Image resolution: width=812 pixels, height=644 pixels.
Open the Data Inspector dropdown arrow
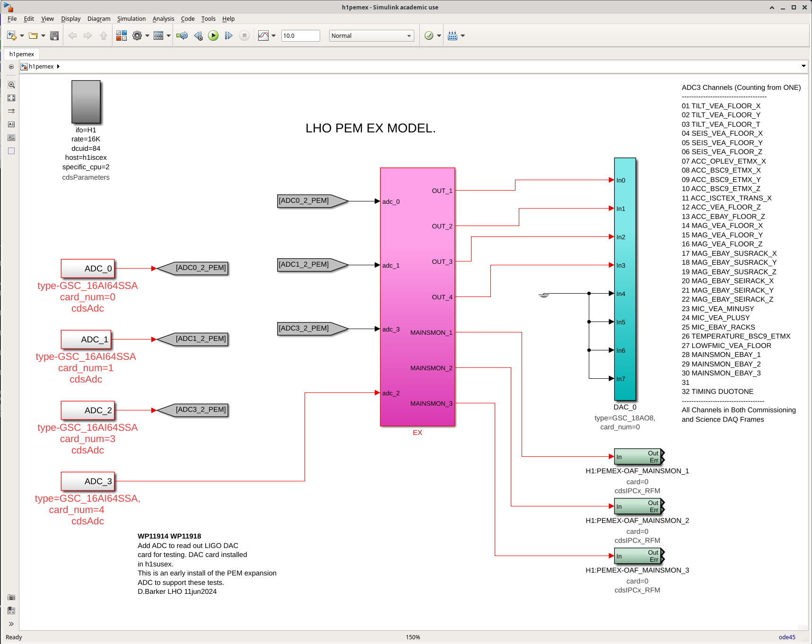273,35
